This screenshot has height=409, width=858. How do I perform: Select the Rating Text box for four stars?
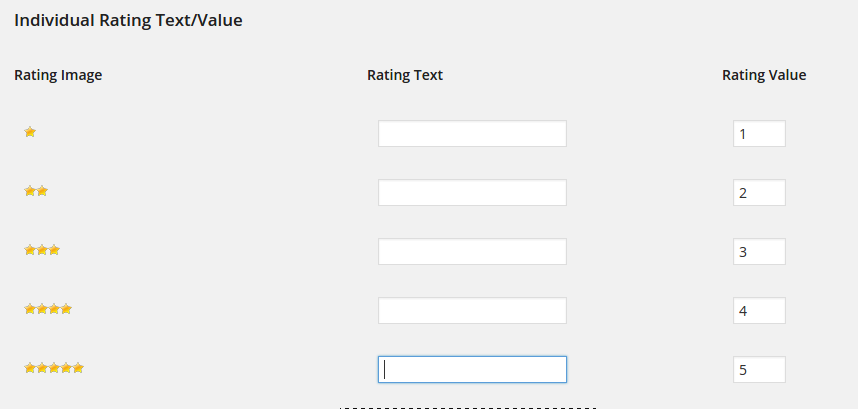pos(472,311)
